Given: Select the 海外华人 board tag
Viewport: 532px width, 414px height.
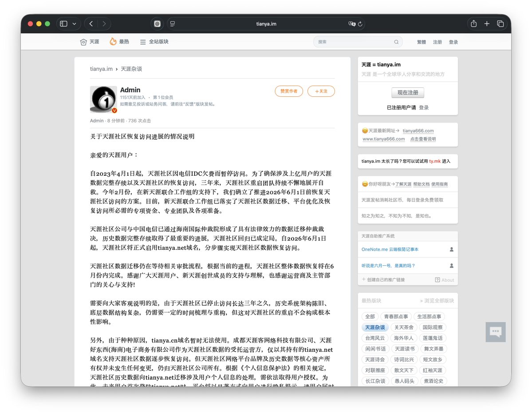Looking at the screenshot, I should [x=404, y=338].
